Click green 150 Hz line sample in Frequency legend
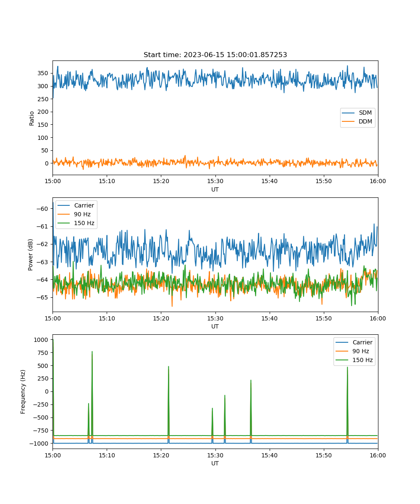Image resolution: width=420 pixels, height=504 pixels. pyautogui.click(x=342, y=360)
